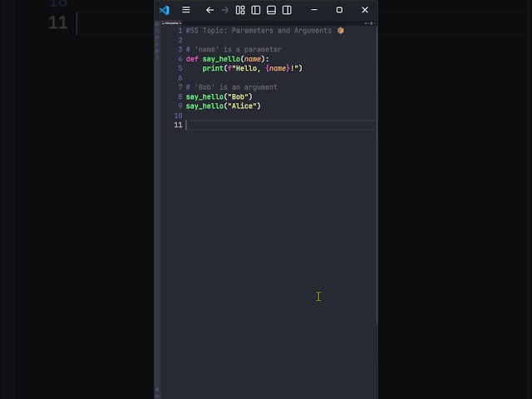
Task: Open the hamburger application menu
Action: tap(186, 10)
